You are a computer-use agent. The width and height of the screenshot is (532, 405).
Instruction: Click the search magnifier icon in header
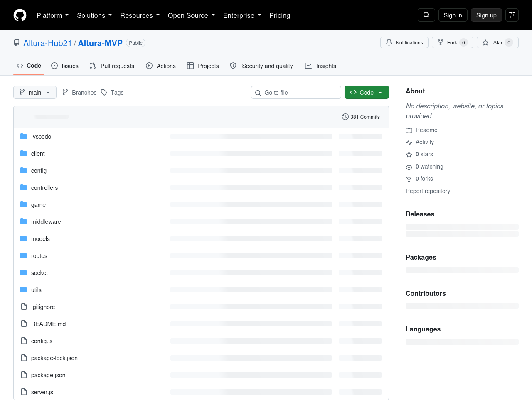click(426, 15)
